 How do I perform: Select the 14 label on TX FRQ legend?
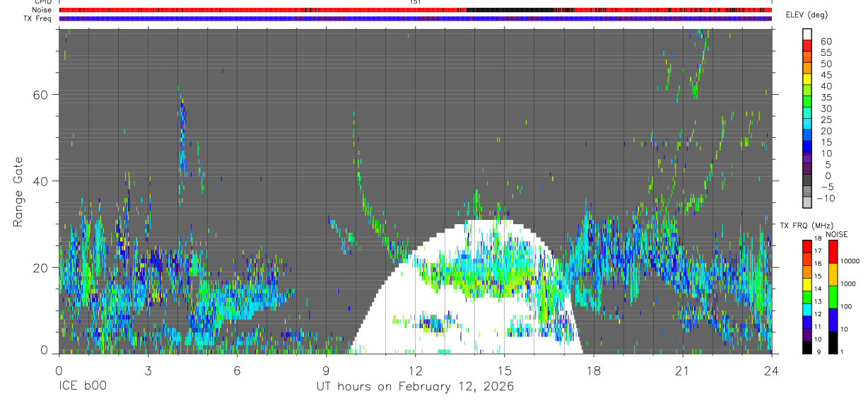817,289
